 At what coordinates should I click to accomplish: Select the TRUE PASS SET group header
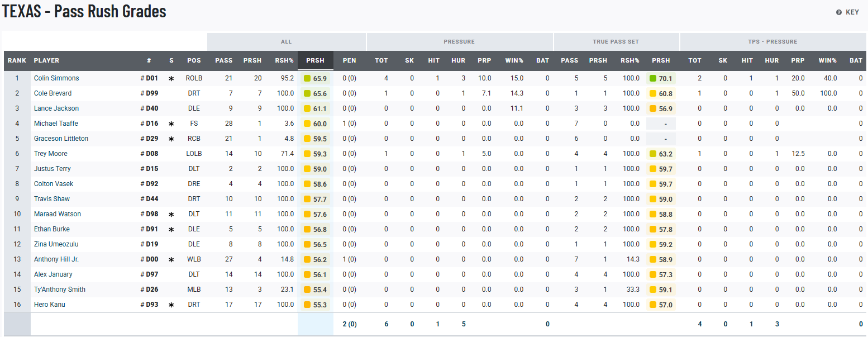pos(616,42)
